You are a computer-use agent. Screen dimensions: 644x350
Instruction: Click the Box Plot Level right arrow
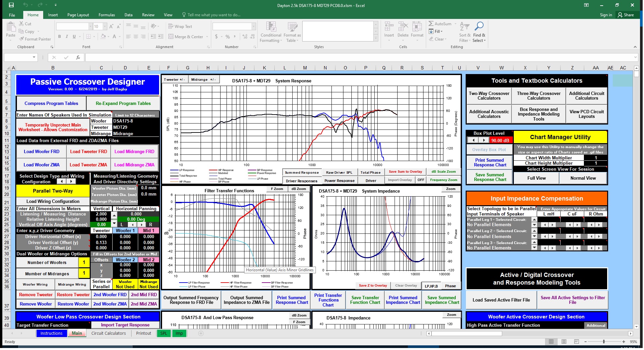click(x=484, y=140)
